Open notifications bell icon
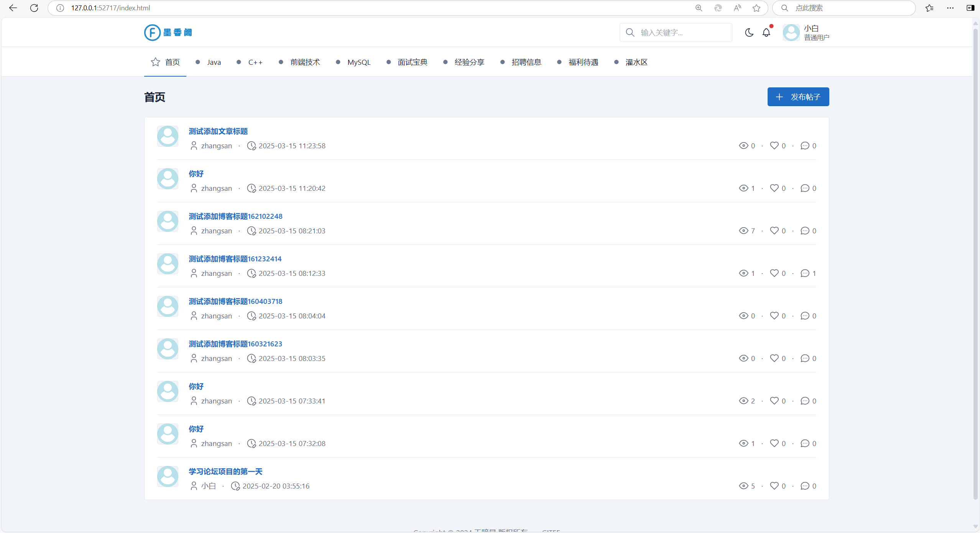Viewport: 980px width, 533px height. tap(766, 33)
